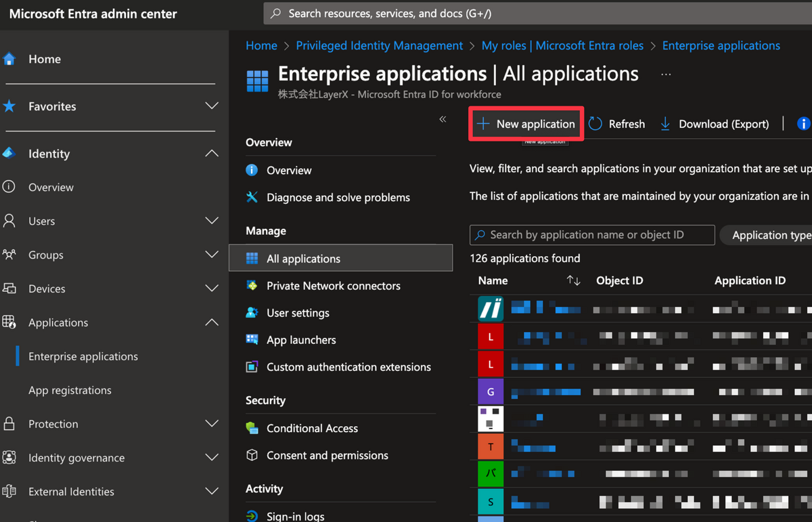Click Enterprise applications breadcrumb link
The image size is (812, 522).
pyautogui.click(x=721, y=45)
